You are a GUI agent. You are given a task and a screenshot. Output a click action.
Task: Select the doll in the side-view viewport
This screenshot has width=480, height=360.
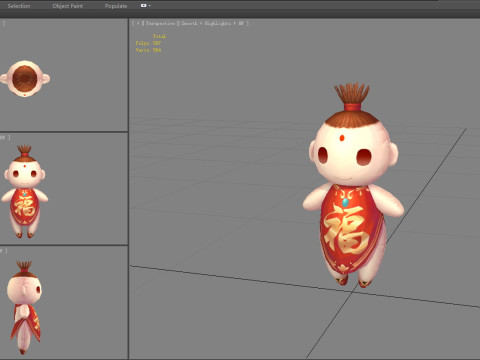[x=25, y=307]
